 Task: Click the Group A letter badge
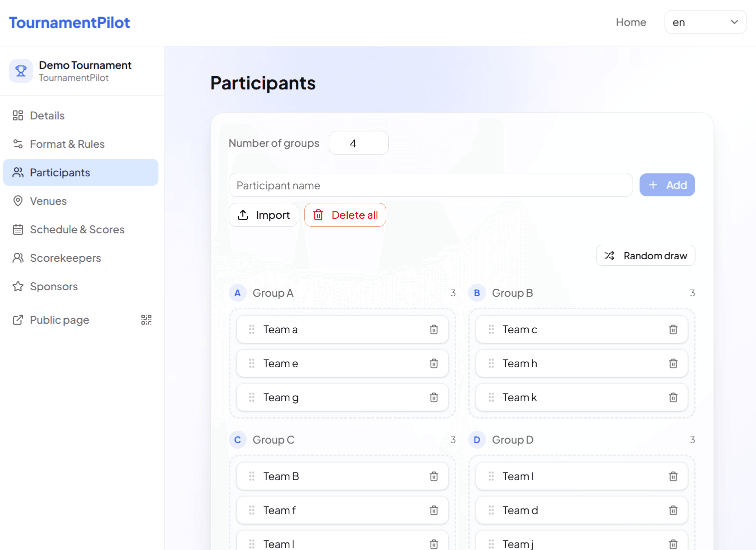238,293
